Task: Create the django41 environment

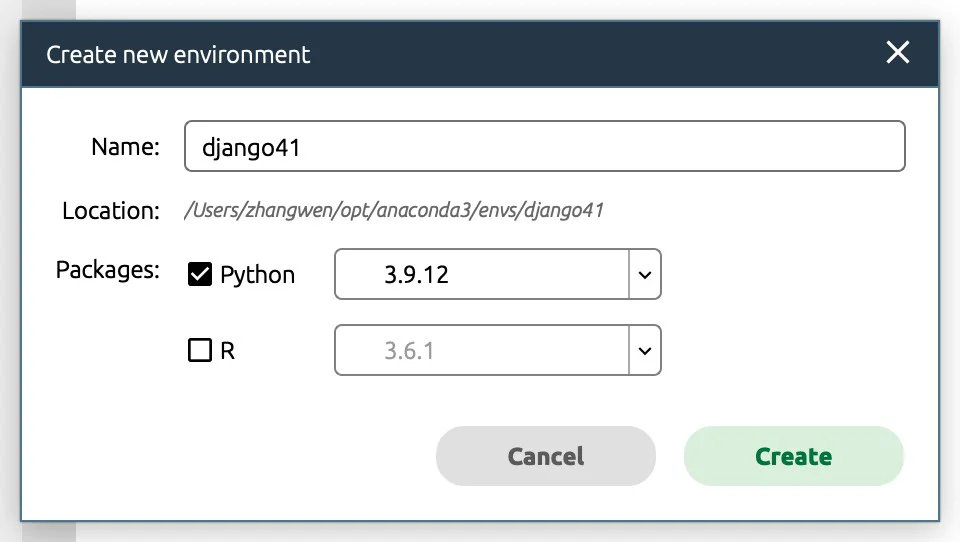Action: point(793,456)
